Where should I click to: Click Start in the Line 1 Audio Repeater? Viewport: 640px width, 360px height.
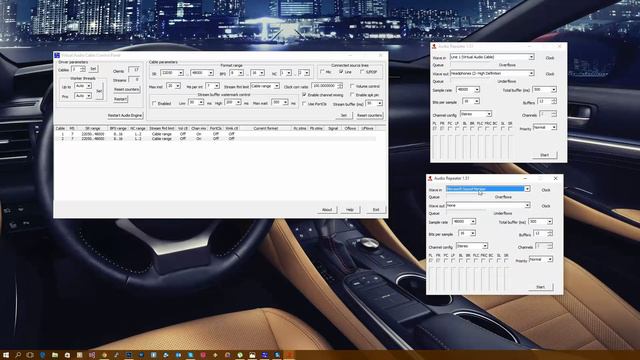[x=544, y=155]
